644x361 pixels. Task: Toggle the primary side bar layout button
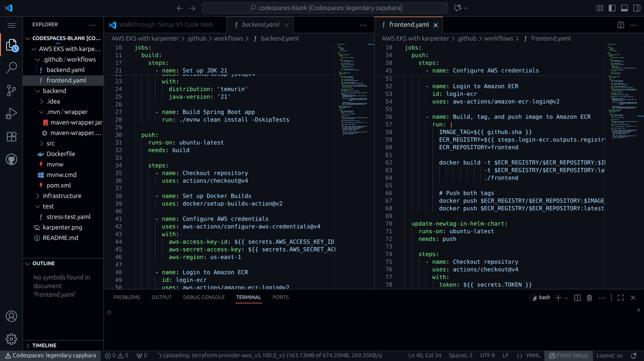point(612,8)
